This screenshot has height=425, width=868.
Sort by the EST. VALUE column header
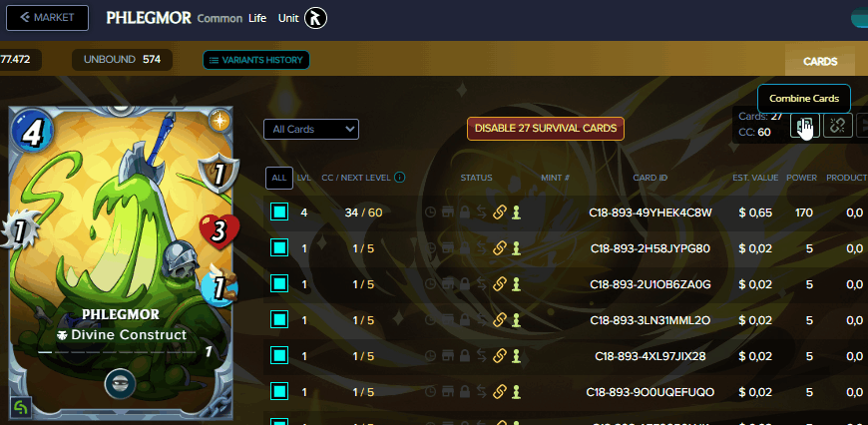pyautogui.click(x=755, y=178)
